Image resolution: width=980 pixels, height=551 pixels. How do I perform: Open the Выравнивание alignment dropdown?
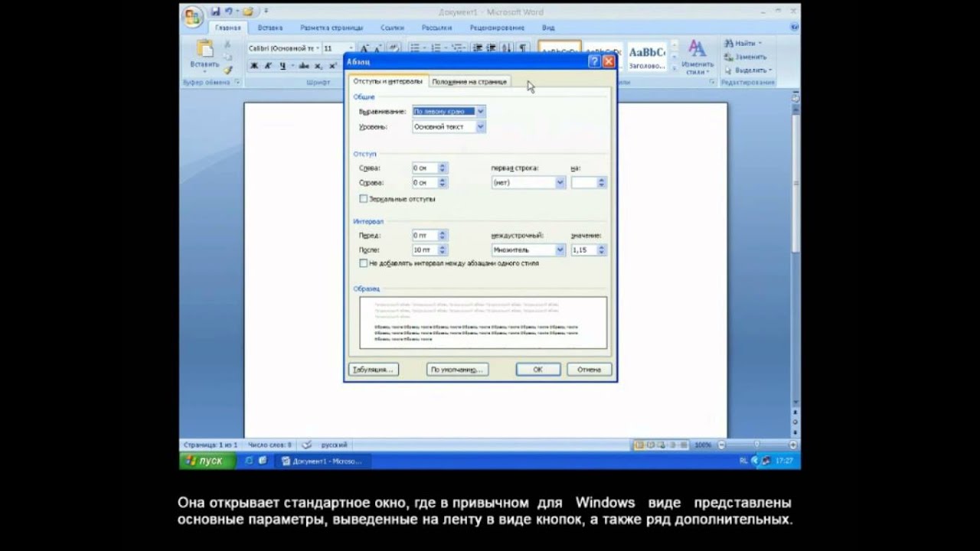[x=480, y=112]
